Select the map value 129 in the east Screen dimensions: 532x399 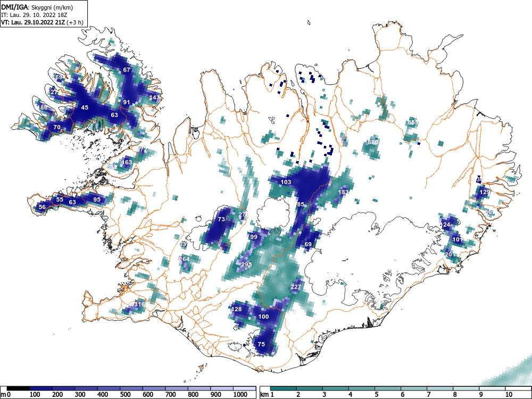(x=485, y=192)
